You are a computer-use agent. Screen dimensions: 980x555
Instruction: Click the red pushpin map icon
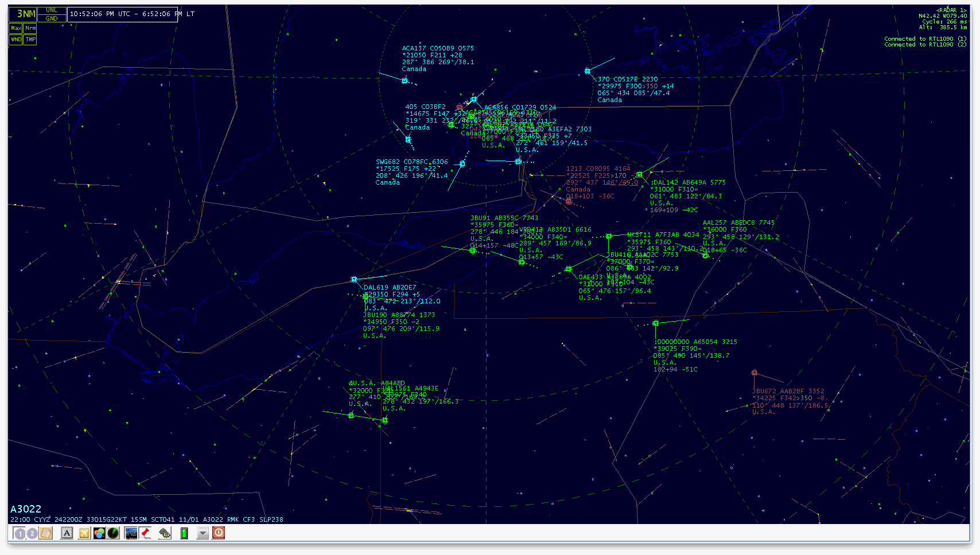(x=145, y=533)
